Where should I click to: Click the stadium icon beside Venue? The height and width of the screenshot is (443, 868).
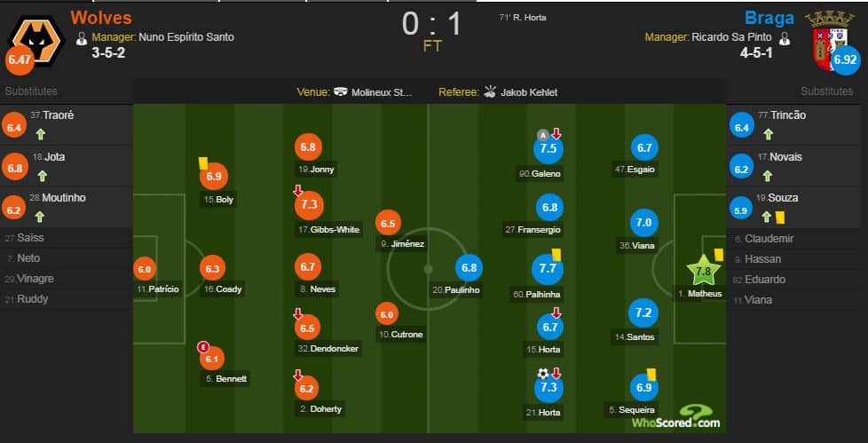(x=341, y=92)
